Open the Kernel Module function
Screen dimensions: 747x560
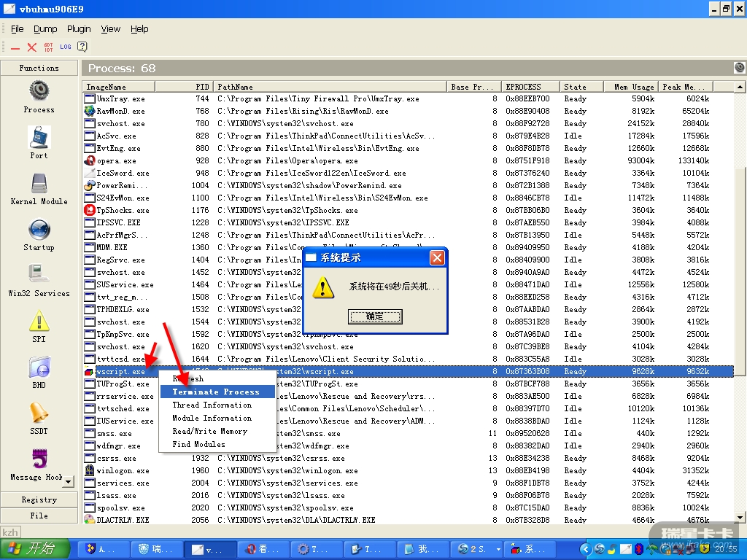(39, 184)
